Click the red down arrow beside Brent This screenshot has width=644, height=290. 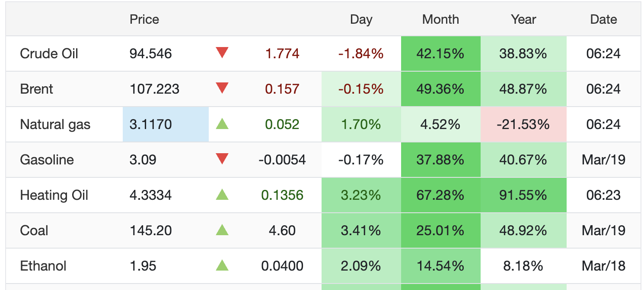click(222, 88)
